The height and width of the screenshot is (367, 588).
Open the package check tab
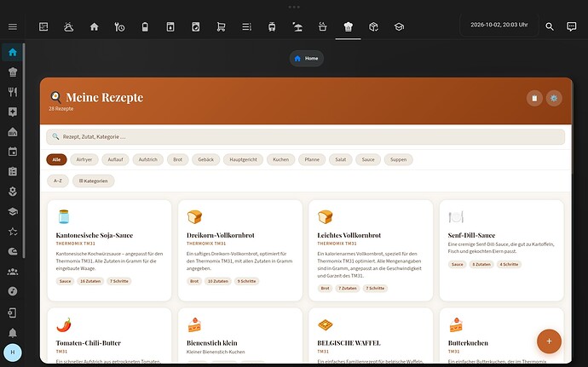(x=373, y=26)
